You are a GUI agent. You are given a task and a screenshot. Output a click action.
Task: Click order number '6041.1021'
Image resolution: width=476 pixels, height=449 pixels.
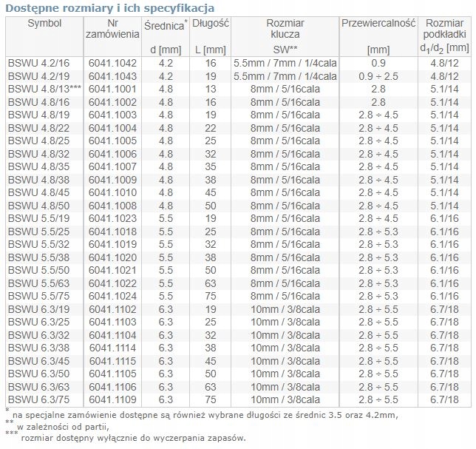point(112,271)
